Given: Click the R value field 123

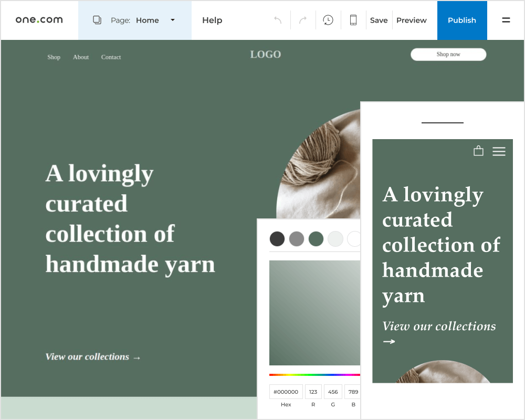Looking at the screenshot, I should (x=313, y=392).
